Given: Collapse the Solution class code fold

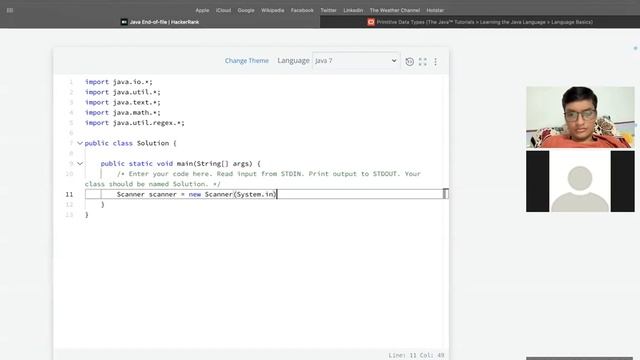Looking at the screenshot, I should coord(80,143).
